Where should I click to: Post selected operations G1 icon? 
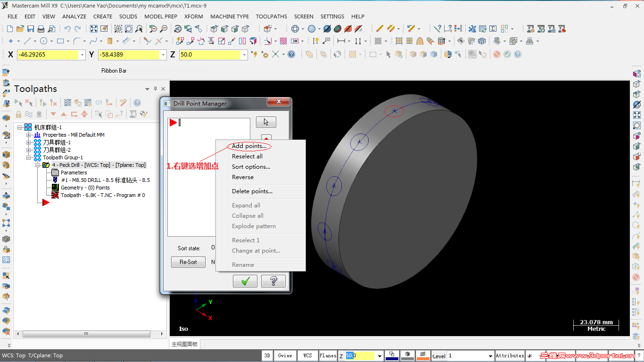click(x=99, y=102)
